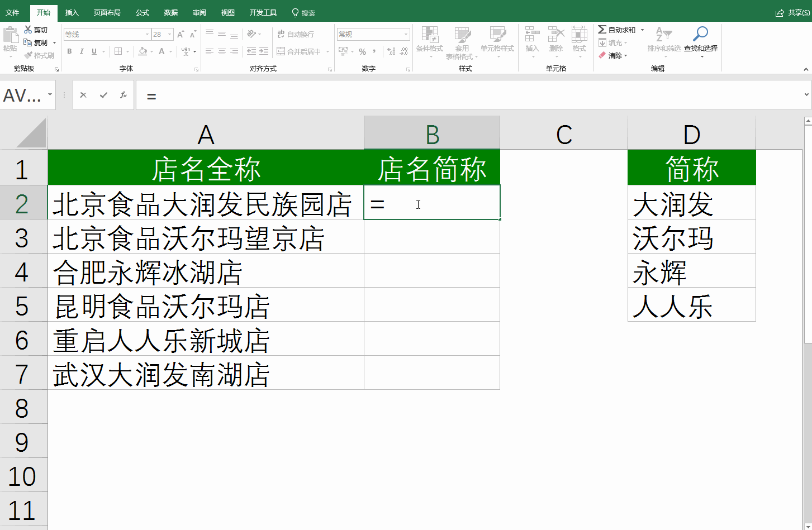Open Format as Table (套用表格格式)
812x530 pixels.
point(462,42)
